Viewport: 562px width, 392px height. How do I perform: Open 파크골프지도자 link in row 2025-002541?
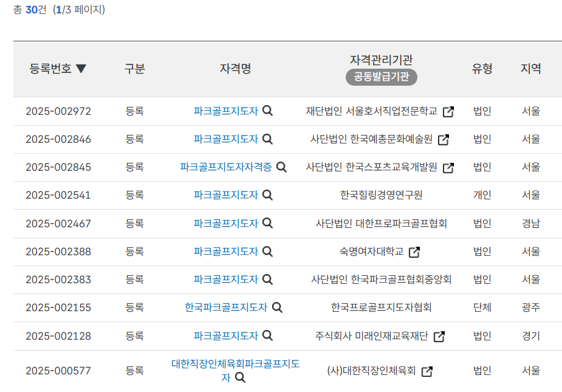coord(226,194)
